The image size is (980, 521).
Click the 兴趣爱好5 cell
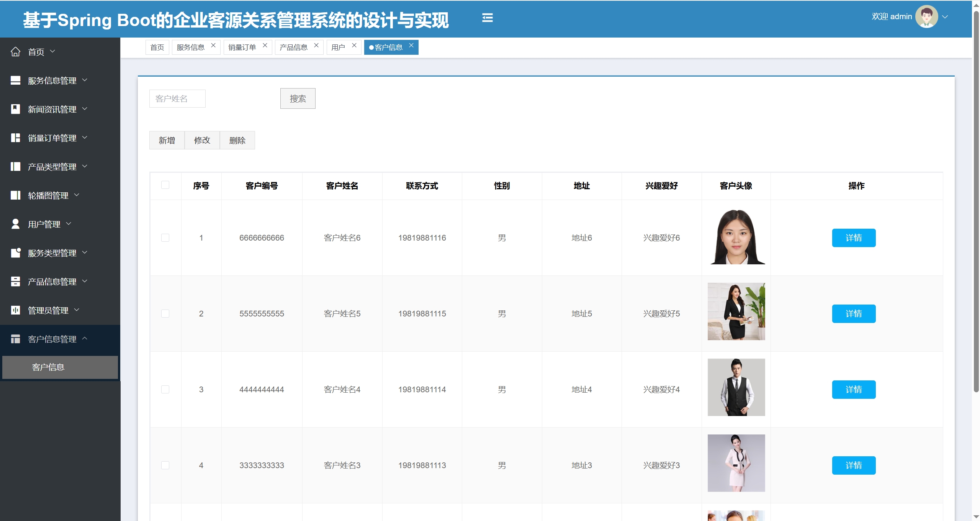pyautogui.click(x=662, y=314)
